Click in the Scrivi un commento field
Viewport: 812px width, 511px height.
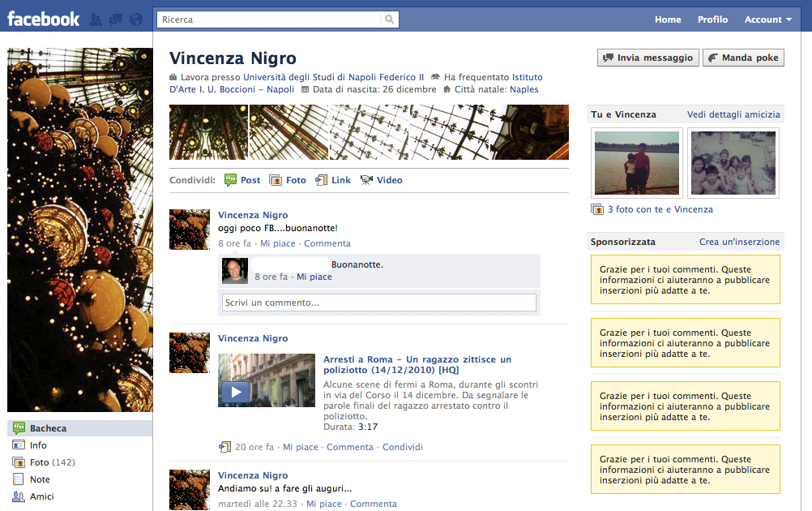coord(378,303)
